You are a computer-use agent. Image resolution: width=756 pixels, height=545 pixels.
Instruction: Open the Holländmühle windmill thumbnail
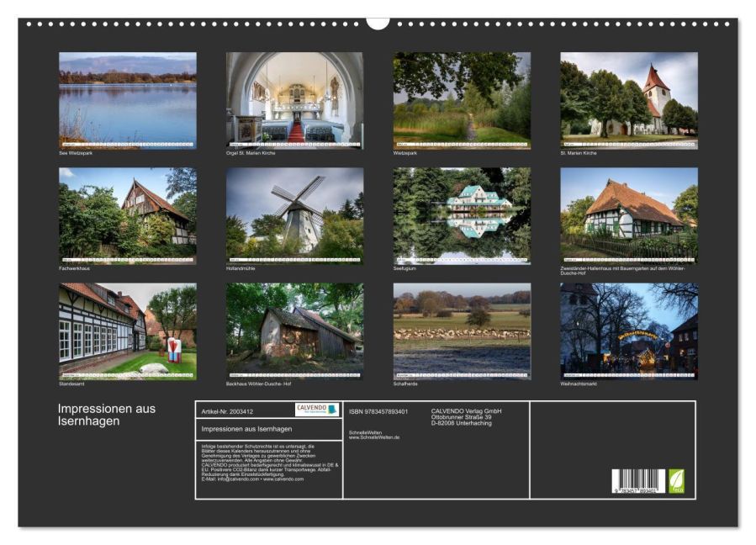coord(294,215)
